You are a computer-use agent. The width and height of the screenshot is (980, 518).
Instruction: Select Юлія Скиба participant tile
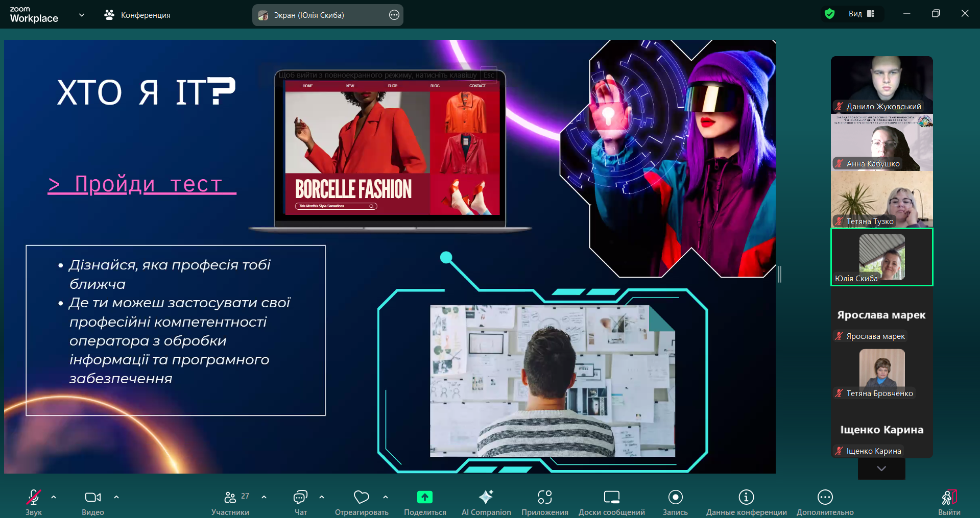882,257
